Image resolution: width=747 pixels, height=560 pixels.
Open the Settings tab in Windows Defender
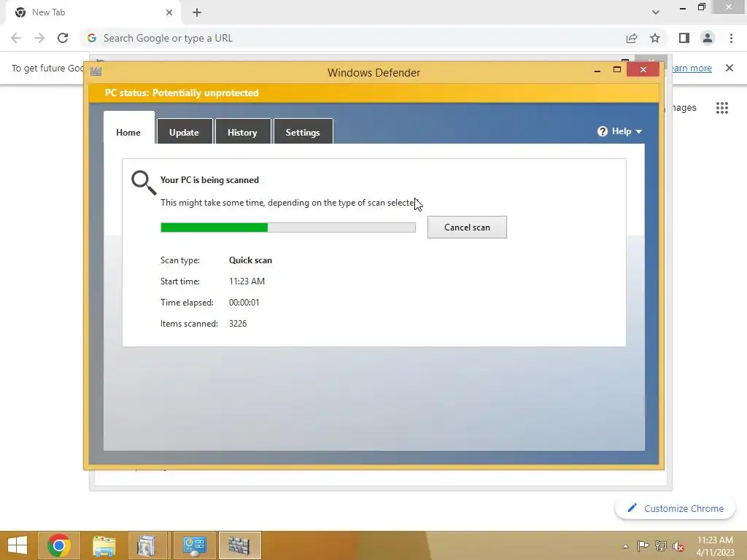coord(303,131)
